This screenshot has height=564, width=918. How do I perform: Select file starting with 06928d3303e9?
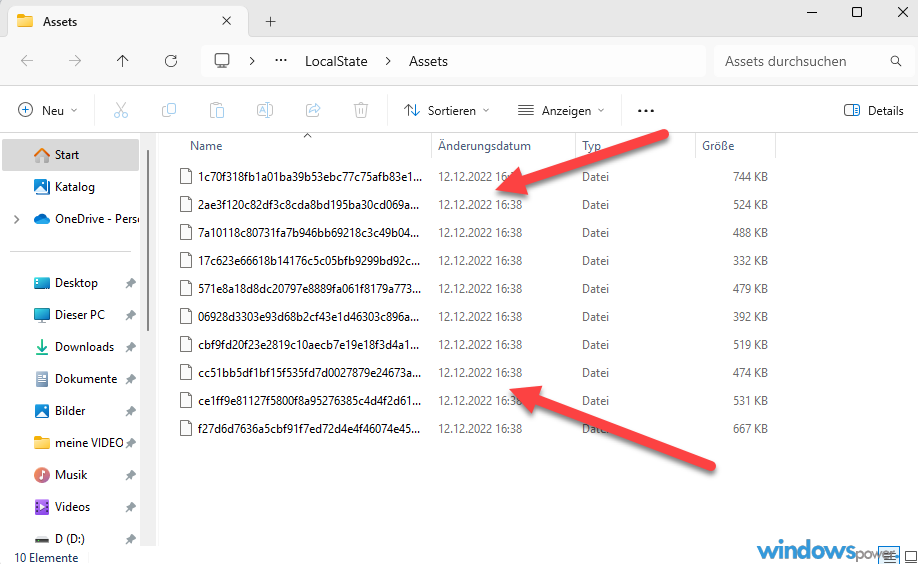pos(309,317)
